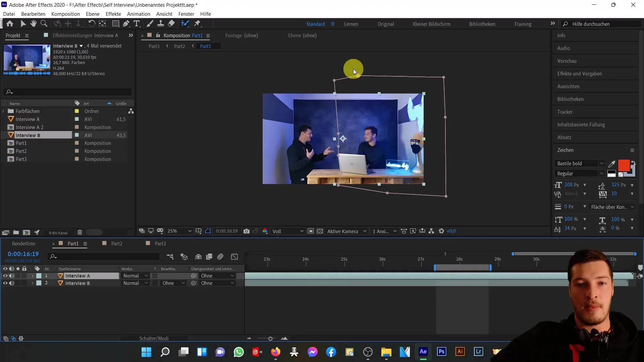Select the Shape tool in toolbar
644x362 pixels.
115,23
